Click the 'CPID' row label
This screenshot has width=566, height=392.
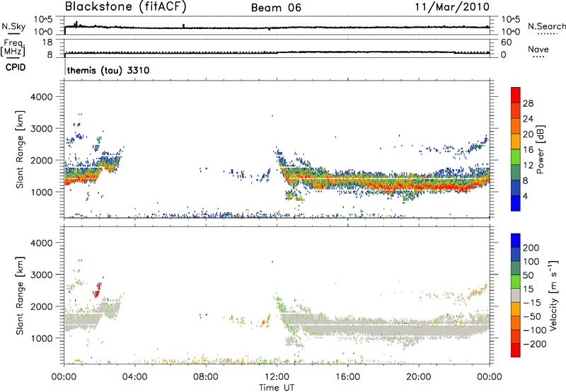click(16, 67)
